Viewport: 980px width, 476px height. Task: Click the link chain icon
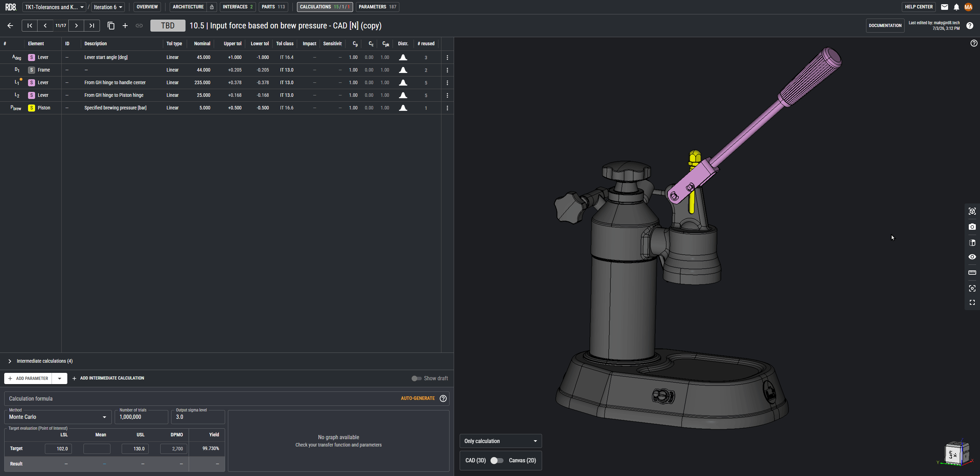[139, 26]
